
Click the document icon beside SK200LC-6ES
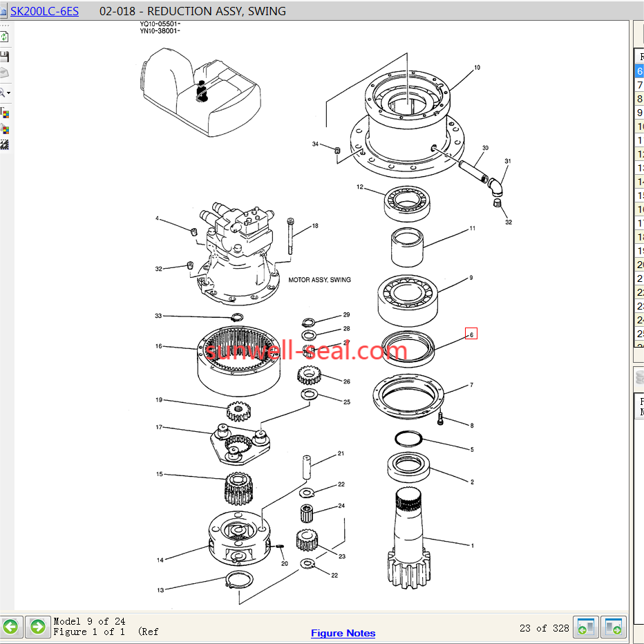coord(3,11)
